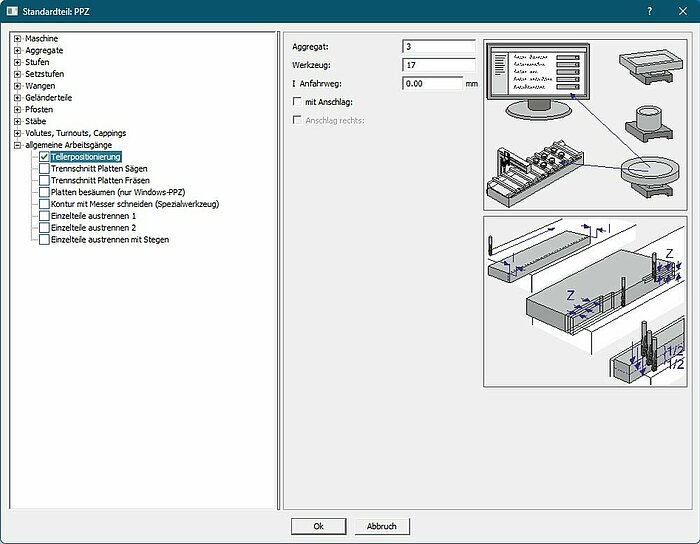
Task: Check Einzelteile austrennen mit Stegen
Action: [x=44, y=240]
